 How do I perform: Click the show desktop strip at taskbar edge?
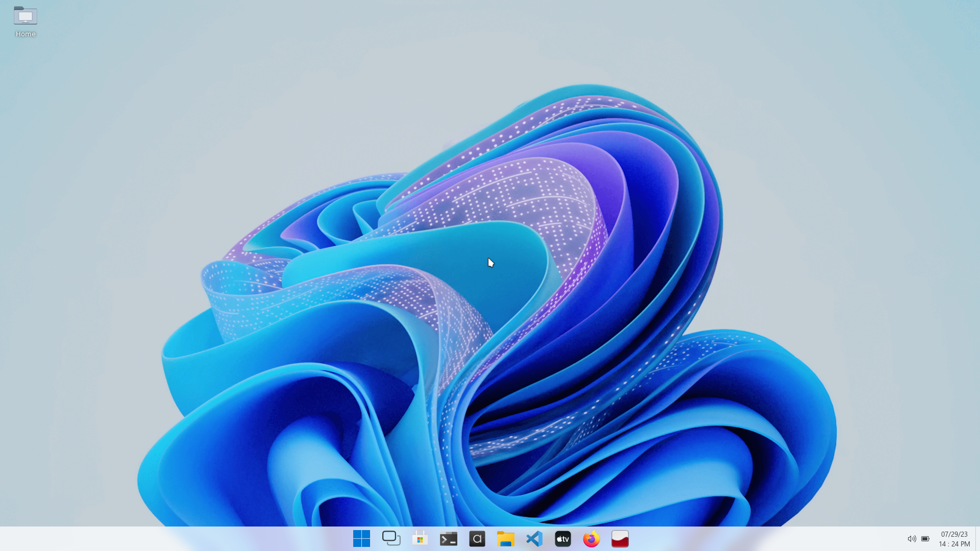point(977,539)
